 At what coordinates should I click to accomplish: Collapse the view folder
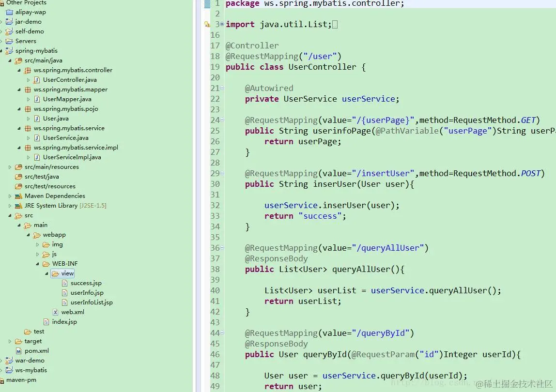pyautogui.click(x=47, y=273)
